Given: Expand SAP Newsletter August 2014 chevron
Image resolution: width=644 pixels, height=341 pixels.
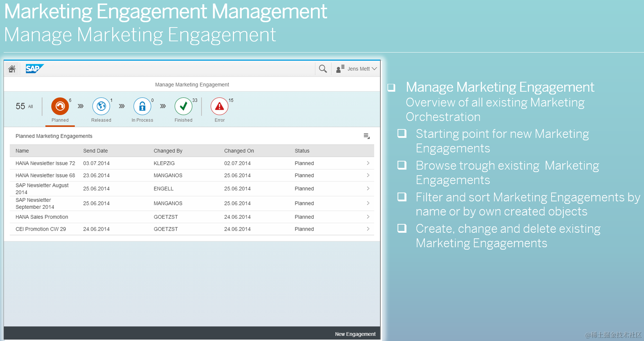Looking at the screenshot, I should coord(368,189).
